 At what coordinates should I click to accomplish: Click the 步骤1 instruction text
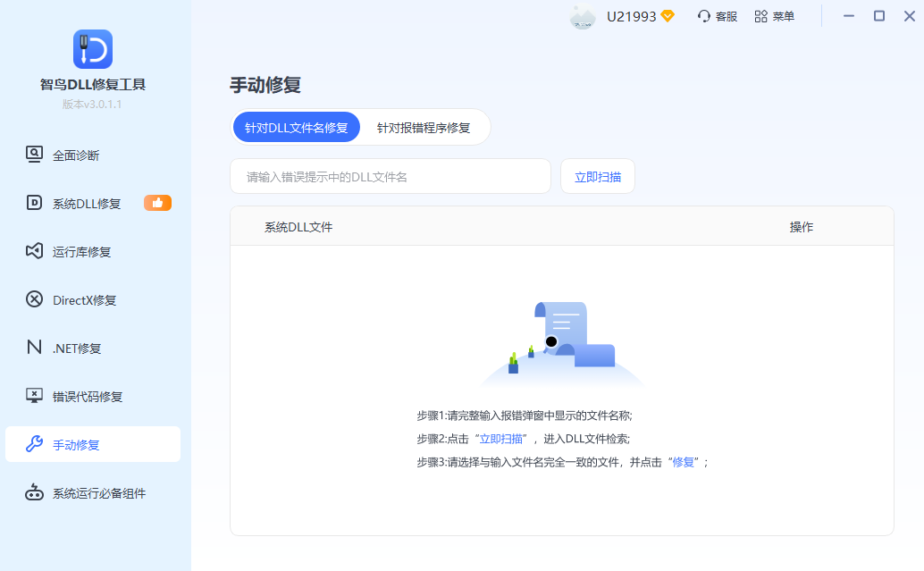525,416
